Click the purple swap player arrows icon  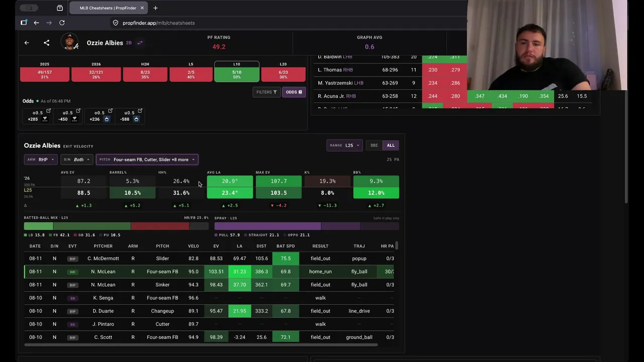pos(140,43)
